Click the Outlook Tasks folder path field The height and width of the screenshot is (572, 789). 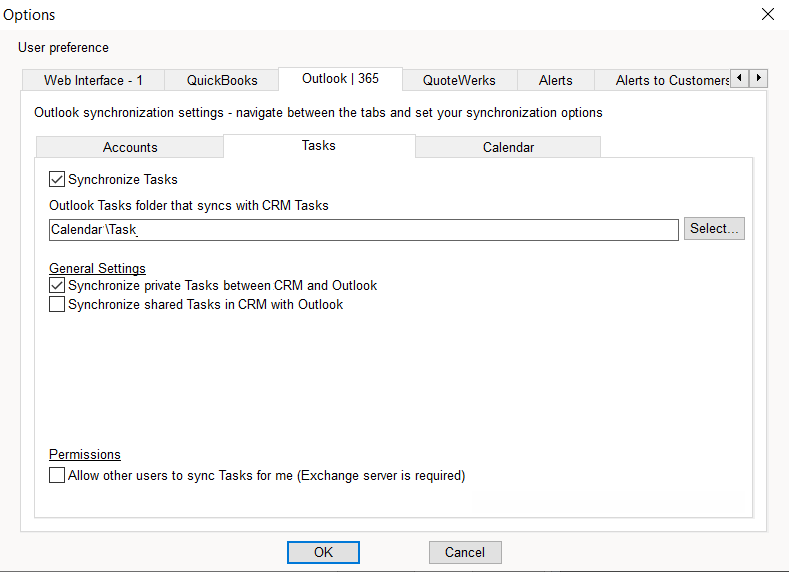(364, 230)
